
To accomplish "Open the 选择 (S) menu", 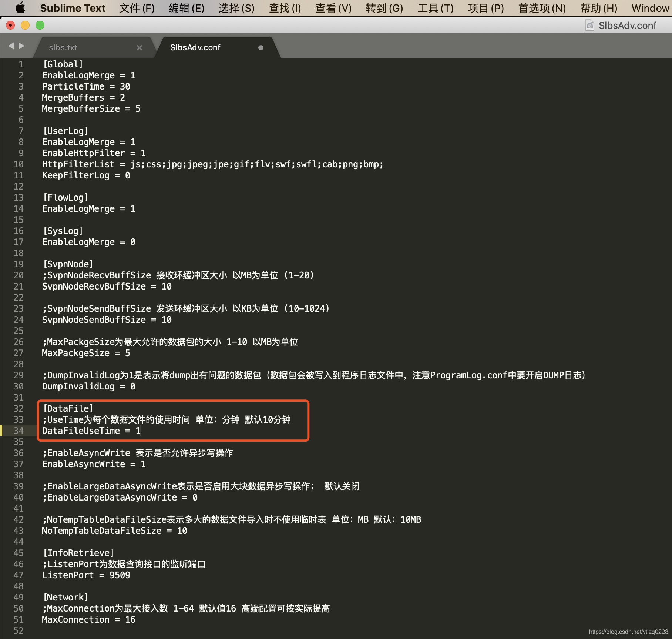I will coord(236,8).
